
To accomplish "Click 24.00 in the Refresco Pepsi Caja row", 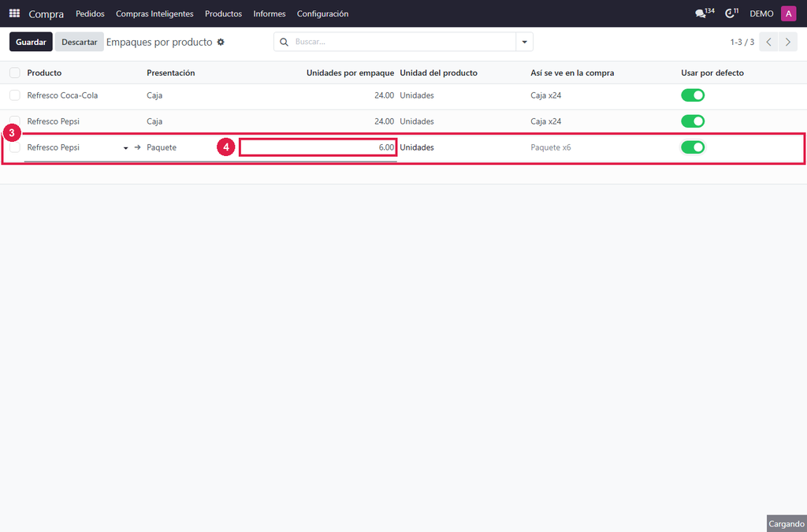I will [384, 121].
